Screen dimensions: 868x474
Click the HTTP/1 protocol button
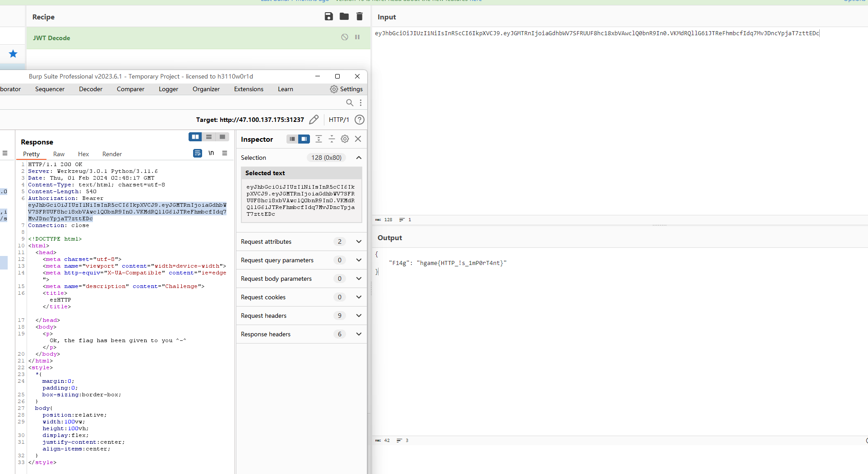click(x=339, y=120)
